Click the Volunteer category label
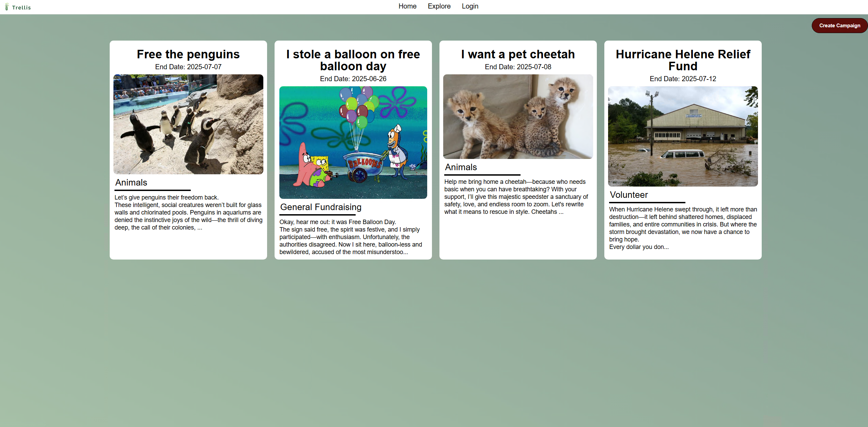868x427 pixels. pos(629,195)
